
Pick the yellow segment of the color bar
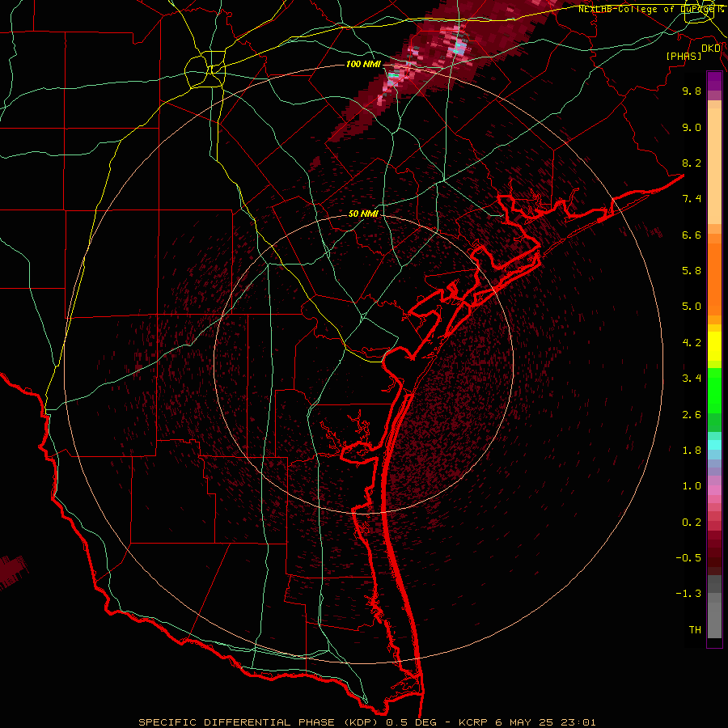point(714,346)
